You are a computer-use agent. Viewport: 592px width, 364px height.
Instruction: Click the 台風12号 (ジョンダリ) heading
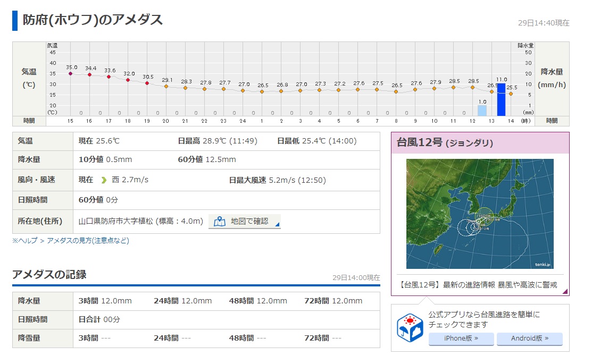point(445,142)
